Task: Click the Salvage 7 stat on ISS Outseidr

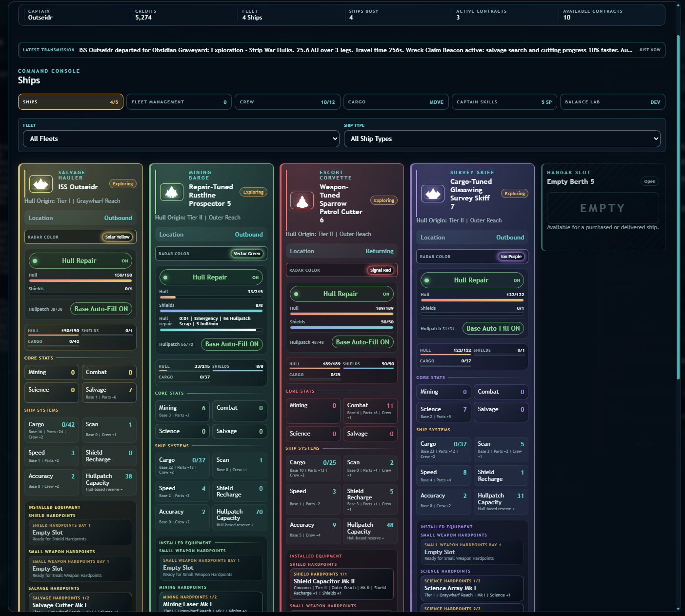Action: (109, 393)
